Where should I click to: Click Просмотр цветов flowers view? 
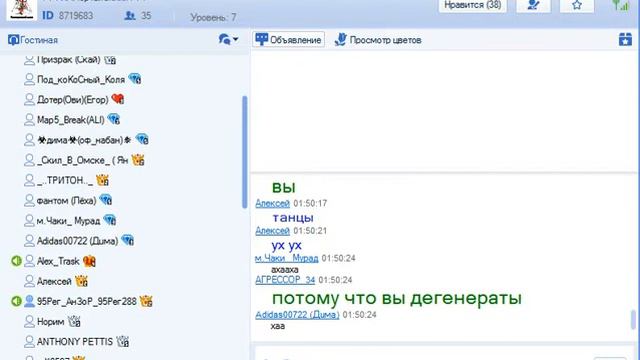coord(378,40)
